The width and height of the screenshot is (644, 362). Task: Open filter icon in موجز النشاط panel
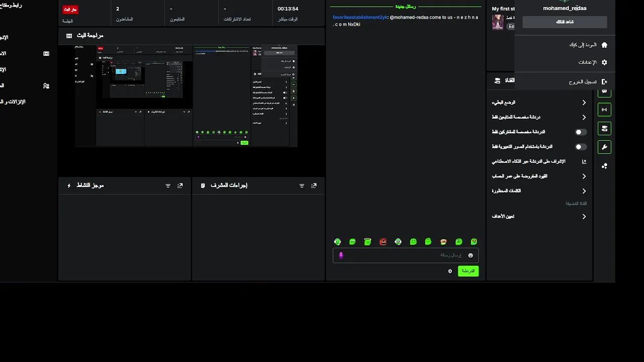pyautogui.click(x=168, y=186)
